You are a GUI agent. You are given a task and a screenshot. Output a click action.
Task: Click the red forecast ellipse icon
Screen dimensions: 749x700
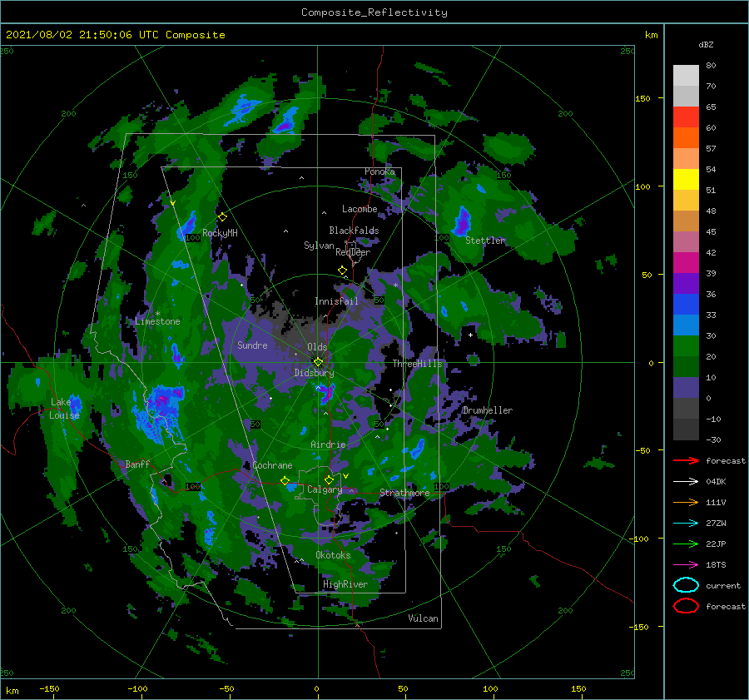686,606
